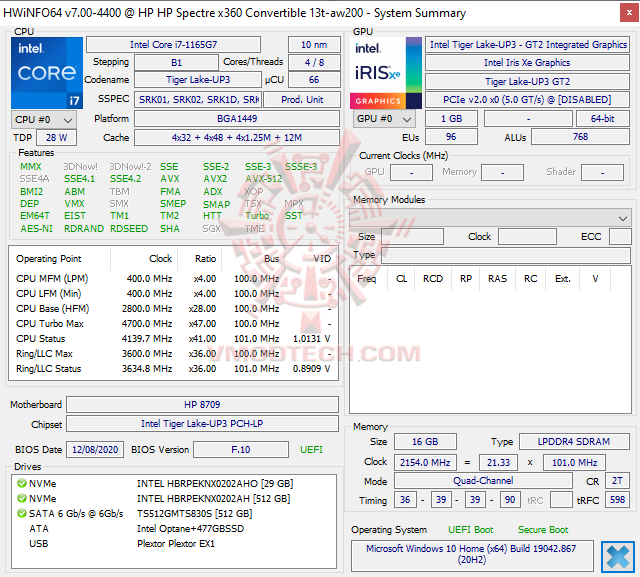Screen dimensions: 640x577
Task: Select the CPU MFM (LPM) row
Action: [173, 279]
